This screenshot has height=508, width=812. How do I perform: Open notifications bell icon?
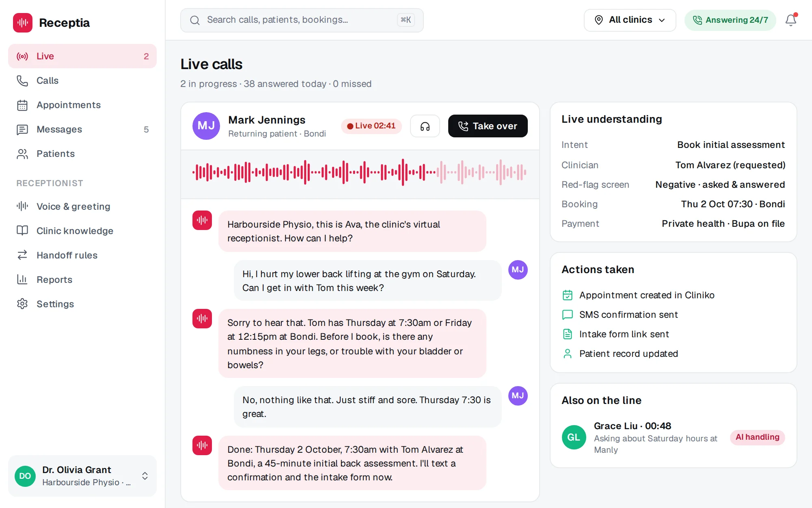coord(790,20)
